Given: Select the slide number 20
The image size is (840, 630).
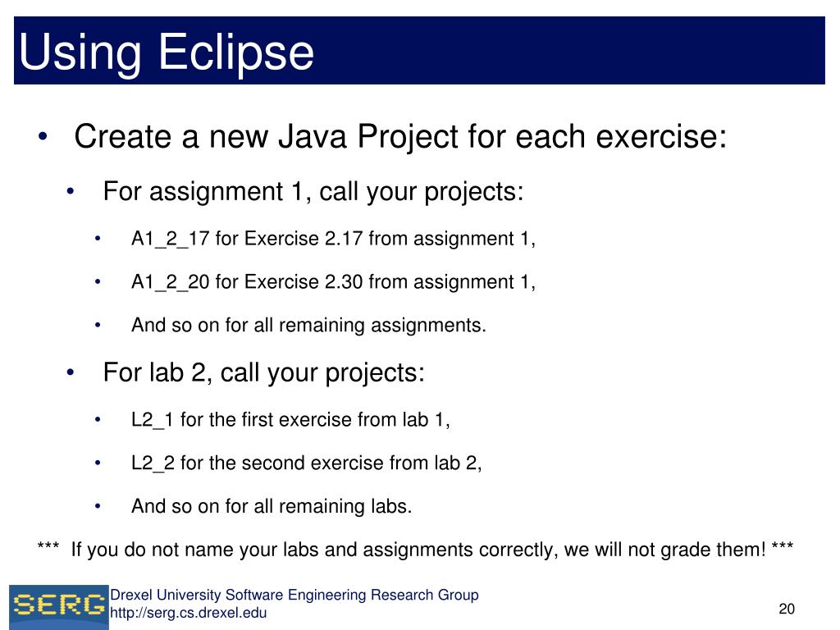Looking at the screenshot, I should 787,609.
